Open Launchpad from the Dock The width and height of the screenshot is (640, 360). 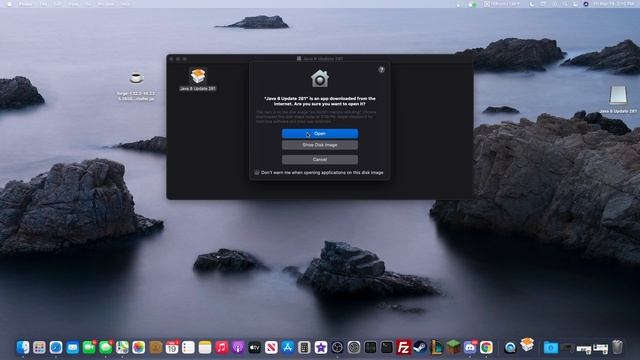(39, 347)
